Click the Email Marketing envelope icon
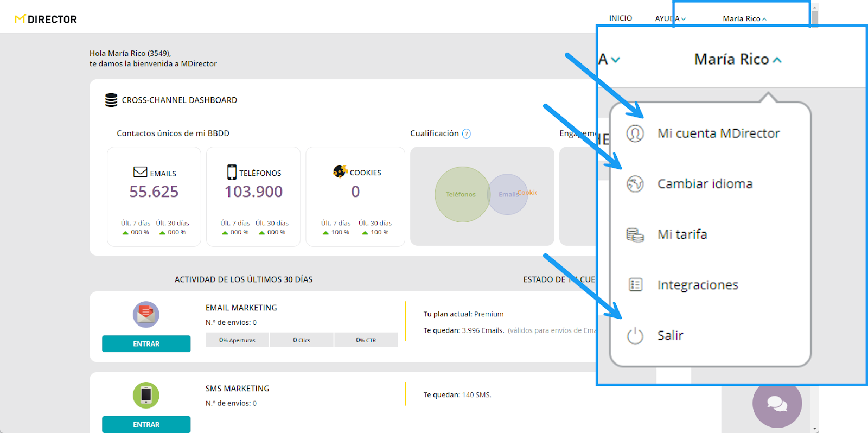Image resolution: width=868 pixels, height=433 pixels. click(x=146, y=315)
